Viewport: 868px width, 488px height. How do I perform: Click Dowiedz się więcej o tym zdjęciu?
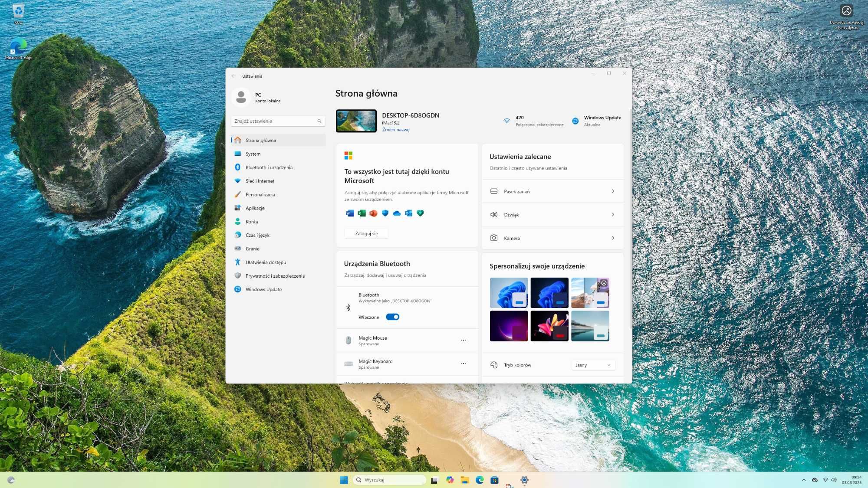click(x=846, y=17)
